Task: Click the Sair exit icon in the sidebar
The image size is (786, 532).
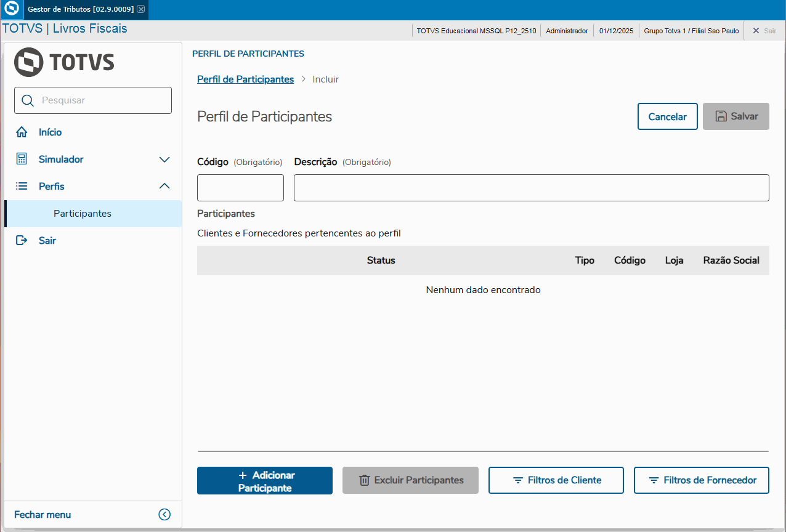Action: tap(22, 240)
